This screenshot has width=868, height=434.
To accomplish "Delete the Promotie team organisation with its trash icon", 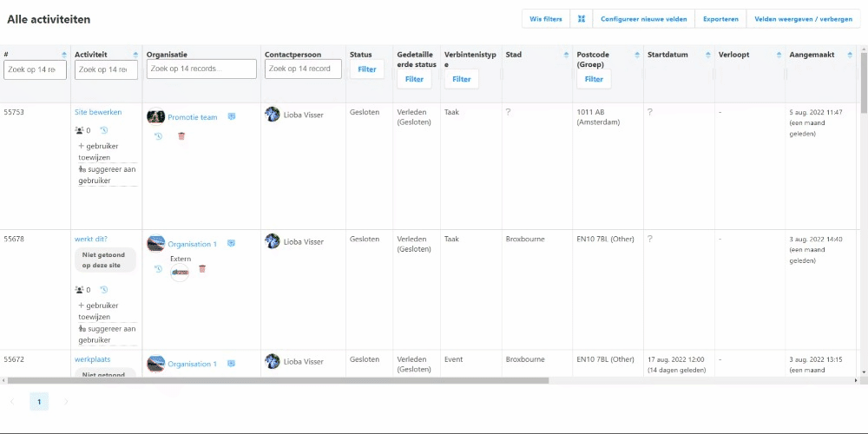I will coord(181,136).
